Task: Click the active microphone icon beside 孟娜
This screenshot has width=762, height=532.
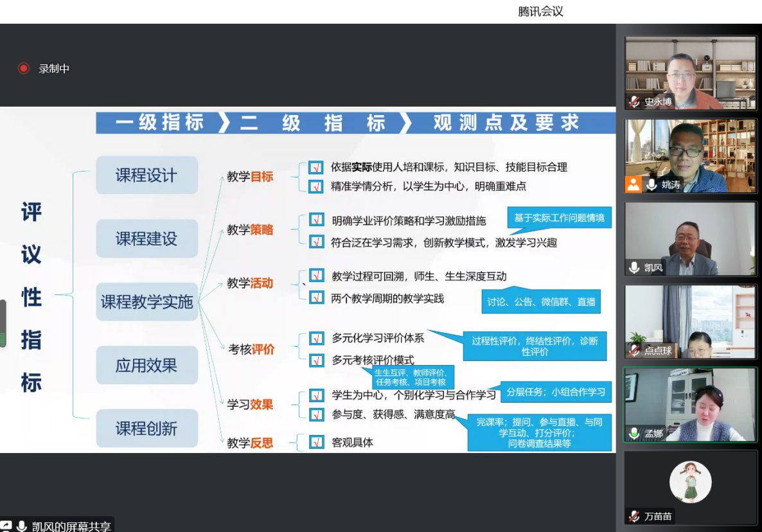Action: (635, 434)
